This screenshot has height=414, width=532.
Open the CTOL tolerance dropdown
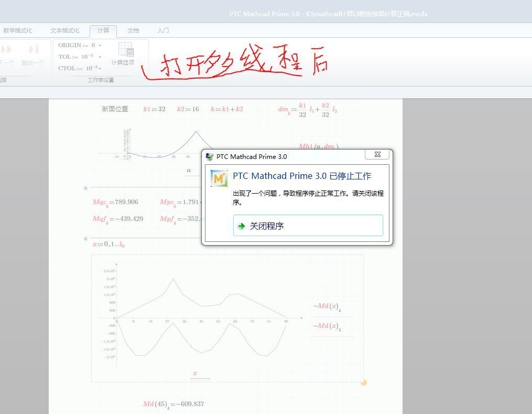point(100,69)
